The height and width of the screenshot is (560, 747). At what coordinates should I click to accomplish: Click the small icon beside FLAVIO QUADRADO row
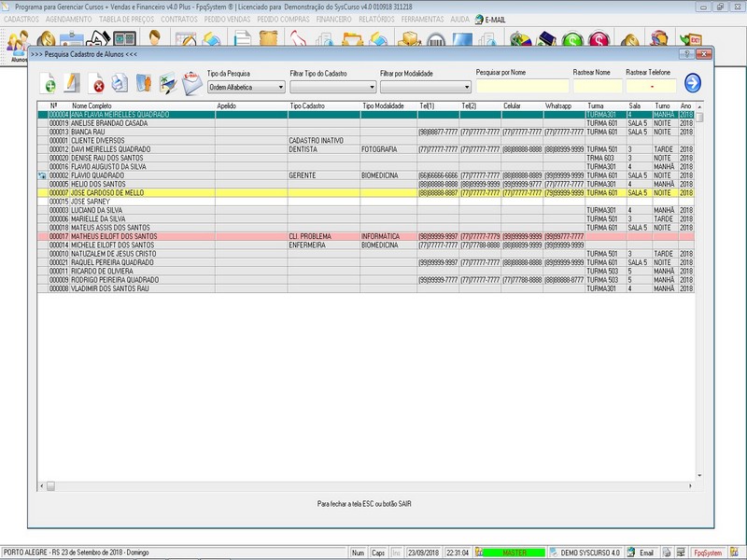pyautogui.click(x=42, y=175)
